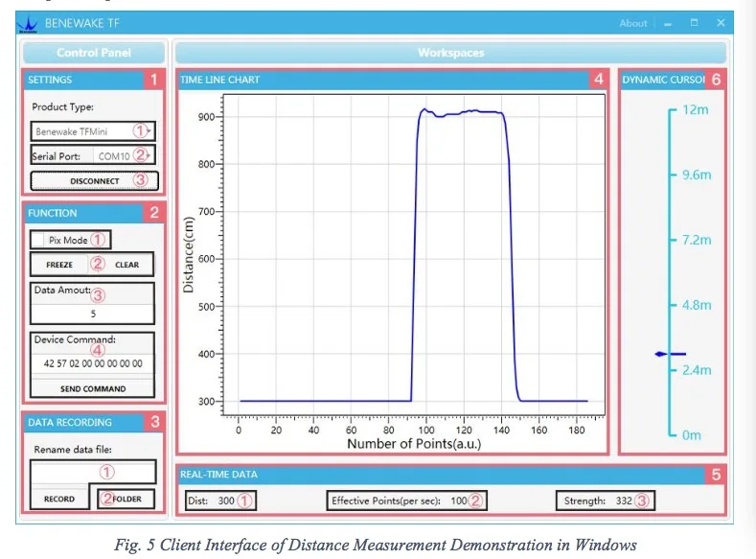
Task: Click the CLEAR button
Action: [126, 265]
